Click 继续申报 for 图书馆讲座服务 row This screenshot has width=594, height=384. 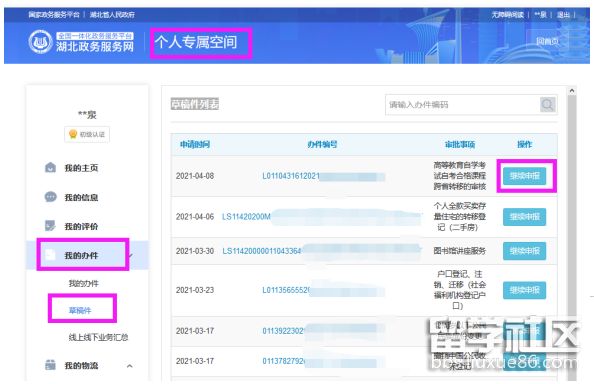click(x=524, y=251)
